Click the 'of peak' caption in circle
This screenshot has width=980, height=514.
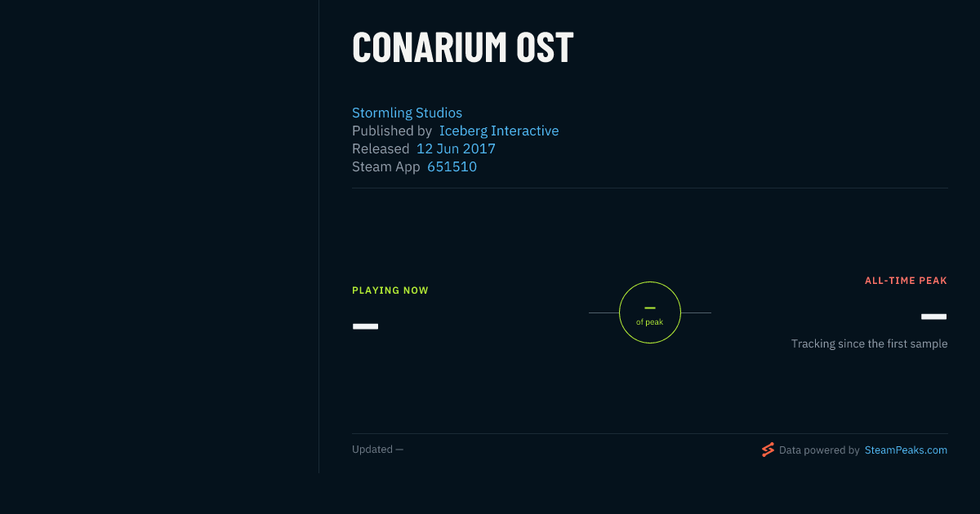tap(650, 322)
